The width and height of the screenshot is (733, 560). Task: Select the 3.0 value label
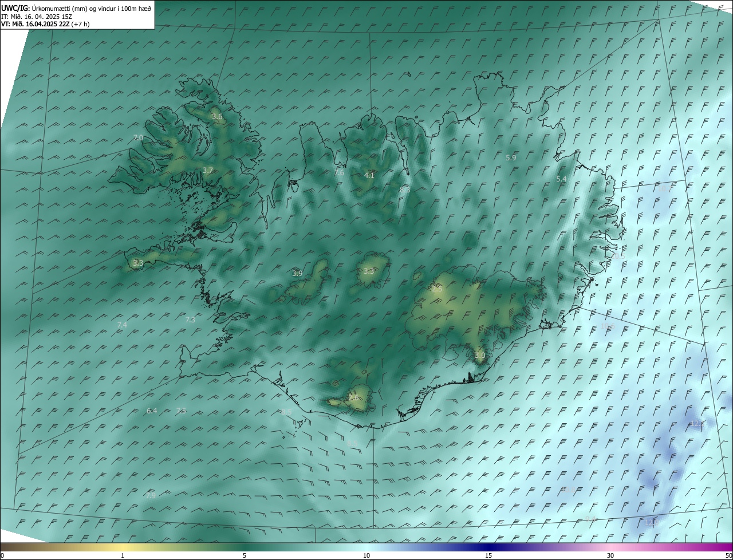coord(480,355)
